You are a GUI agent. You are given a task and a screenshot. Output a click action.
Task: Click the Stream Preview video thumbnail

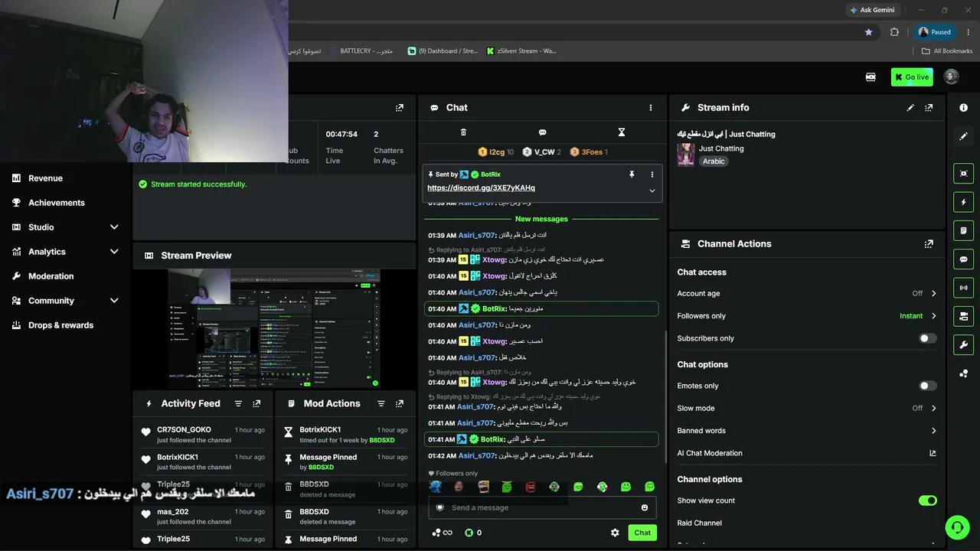(x=274, y=328)
